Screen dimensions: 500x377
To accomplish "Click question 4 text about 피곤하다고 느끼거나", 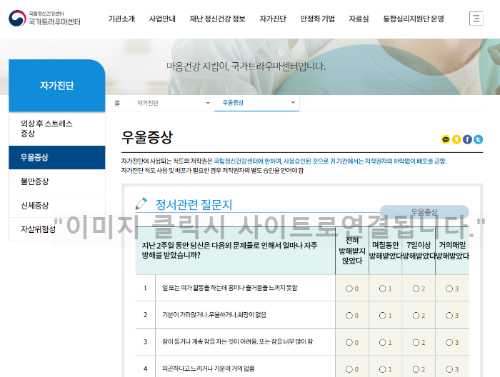I will 208,369.
